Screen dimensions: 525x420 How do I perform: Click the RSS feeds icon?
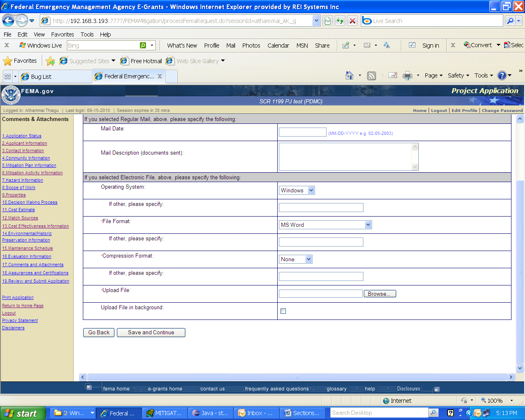[x=372, y=75]
